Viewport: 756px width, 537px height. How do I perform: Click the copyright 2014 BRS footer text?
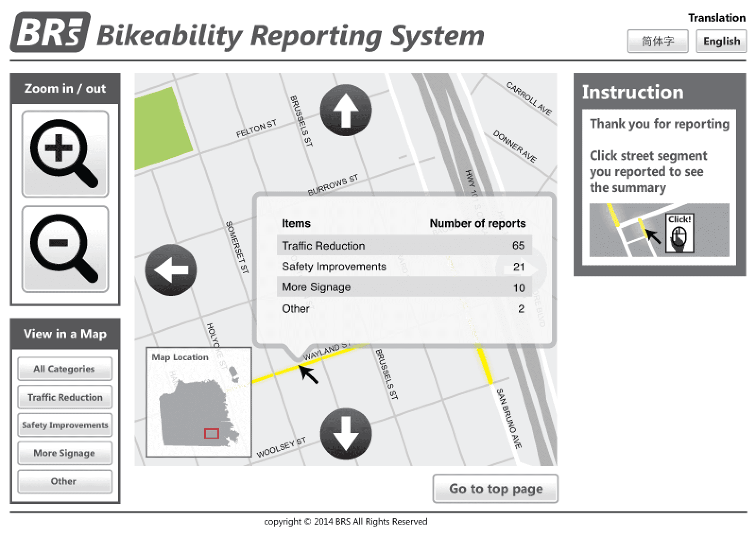point(345,521)
